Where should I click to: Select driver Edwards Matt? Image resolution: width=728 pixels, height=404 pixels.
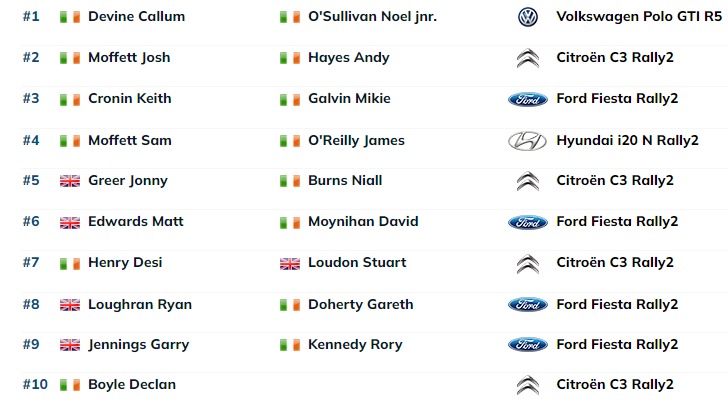coord(136,222)
